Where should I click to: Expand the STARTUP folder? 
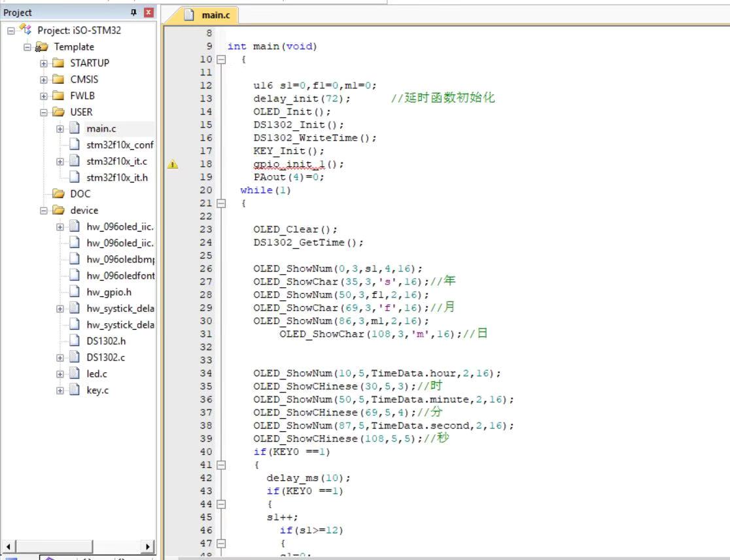pos(44,63)
